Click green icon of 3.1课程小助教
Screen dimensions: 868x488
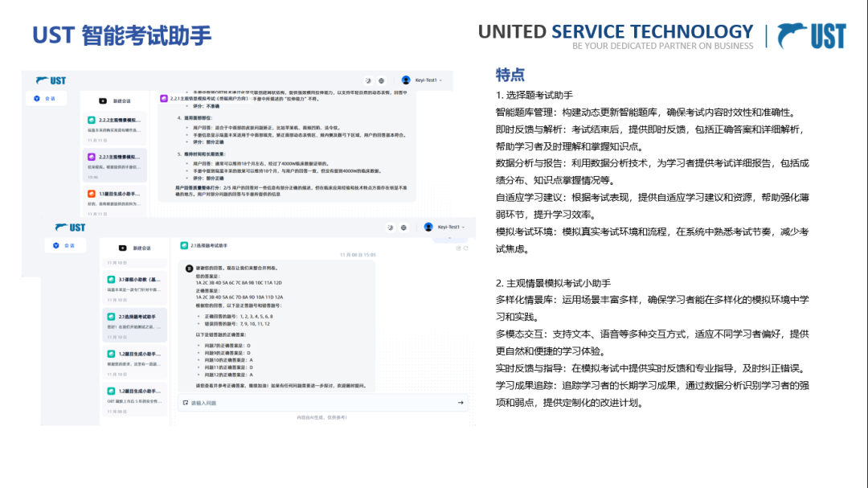(111, 280)
